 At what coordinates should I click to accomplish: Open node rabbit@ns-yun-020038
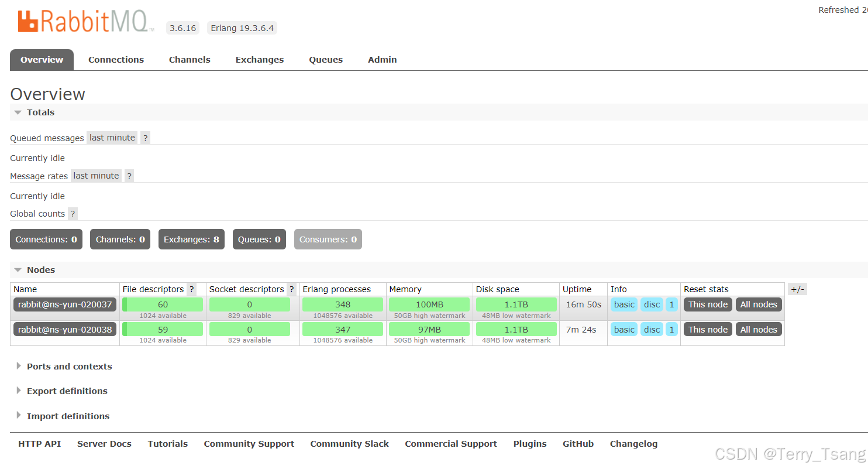pos(65,330)
